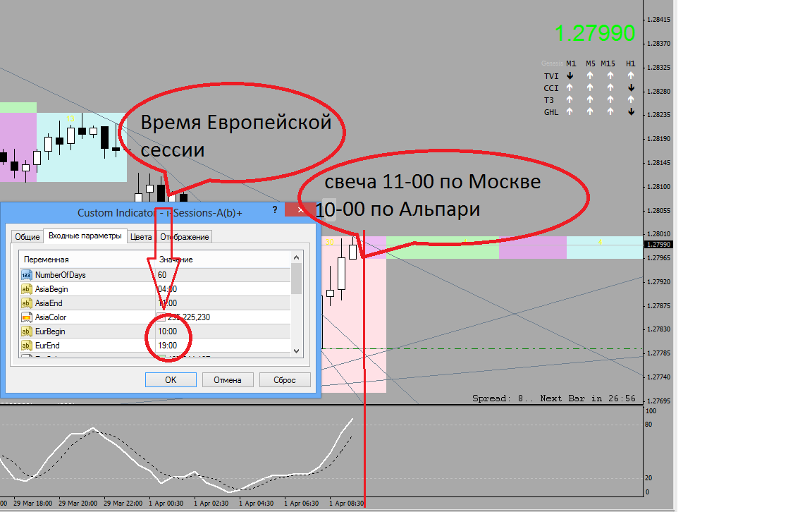
Task: Click the parameter list scroll-up arrow
Action: (296, 257)
